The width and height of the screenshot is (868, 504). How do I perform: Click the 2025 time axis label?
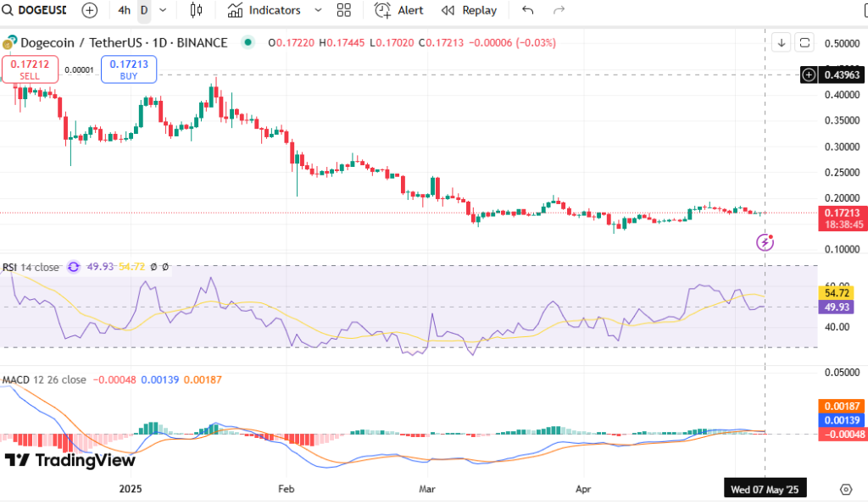pyautogui.click(x=131, y=489)
